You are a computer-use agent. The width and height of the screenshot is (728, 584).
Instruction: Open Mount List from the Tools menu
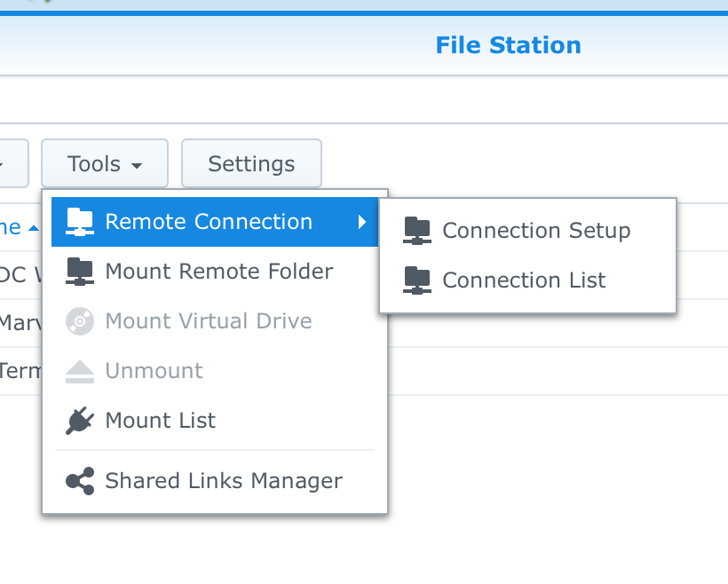(160, 421)
